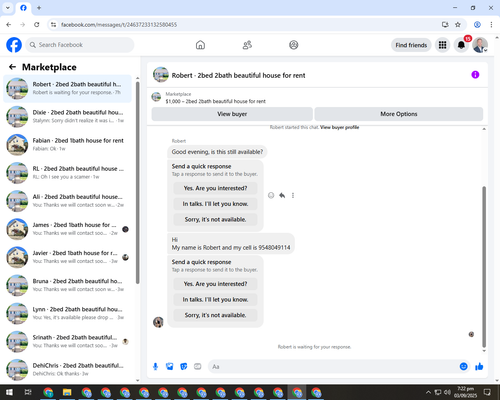Open more message options three dots
Screen dimensions: 500x400
293,195
